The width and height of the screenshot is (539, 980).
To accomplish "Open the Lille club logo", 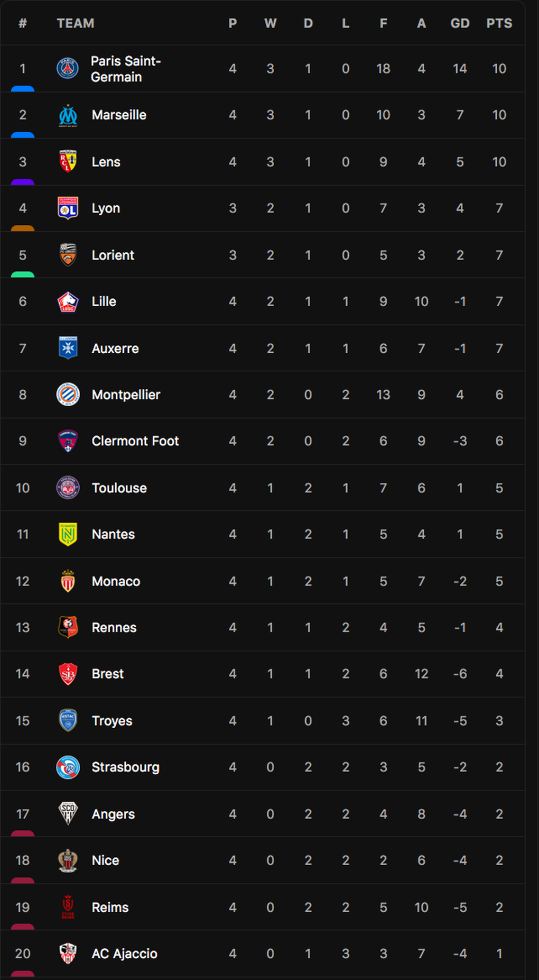I will point(68,301).
